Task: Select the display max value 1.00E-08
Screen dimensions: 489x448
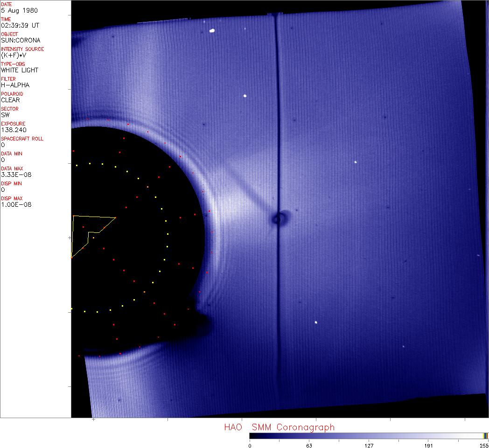Action: tap(16, 204)
